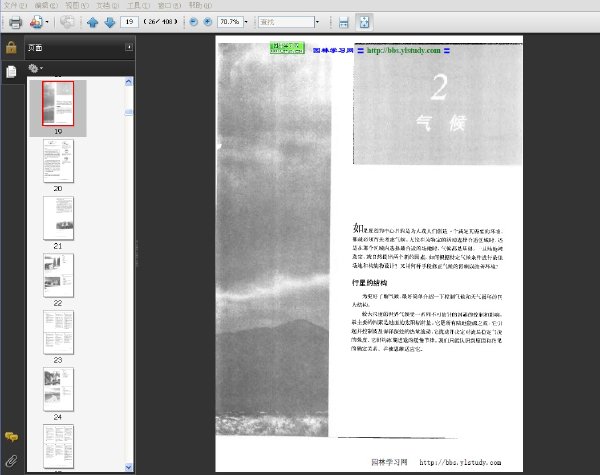Select the page 22 thumbnail
The image size is (600, 475).
[58, 275]
